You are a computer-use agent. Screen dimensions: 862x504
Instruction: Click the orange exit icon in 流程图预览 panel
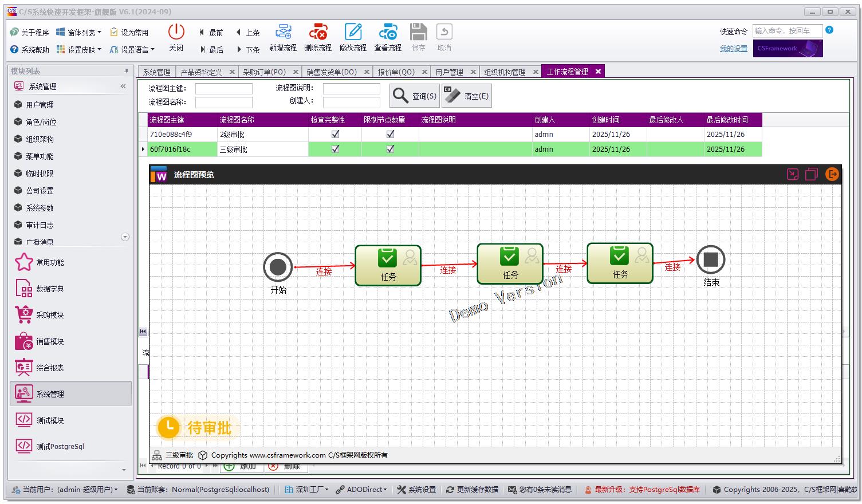[832, 174]
